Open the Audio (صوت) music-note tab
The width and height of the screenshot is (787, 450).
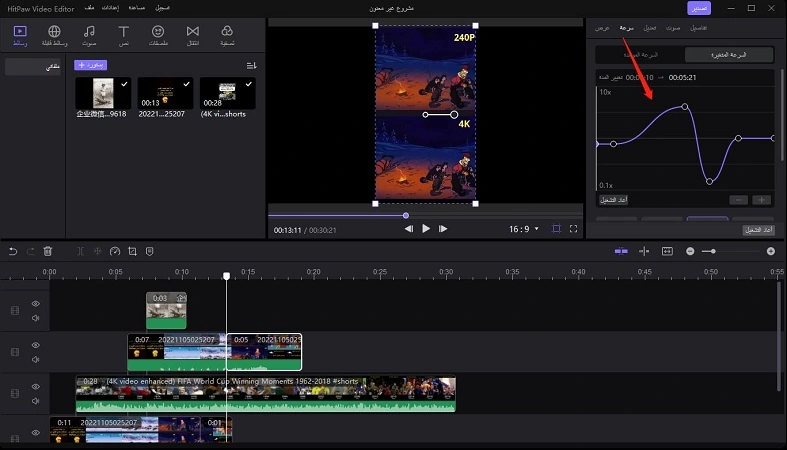pyautogui.click(x=89, y=36)
